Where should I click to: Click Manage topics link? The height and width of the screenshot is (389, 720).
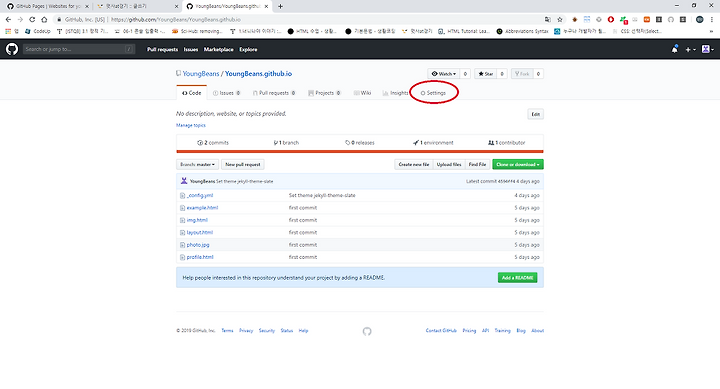click(x=191, y=125)
